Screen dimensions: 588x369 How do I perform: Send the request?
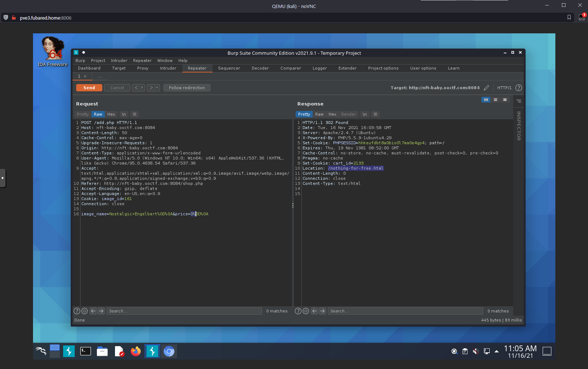89,88
